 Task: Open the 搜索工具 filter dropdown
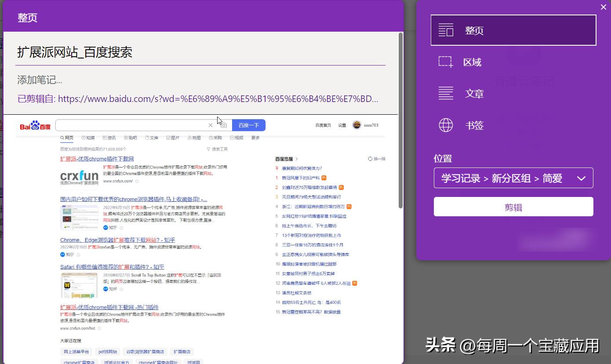pos(217,149)
